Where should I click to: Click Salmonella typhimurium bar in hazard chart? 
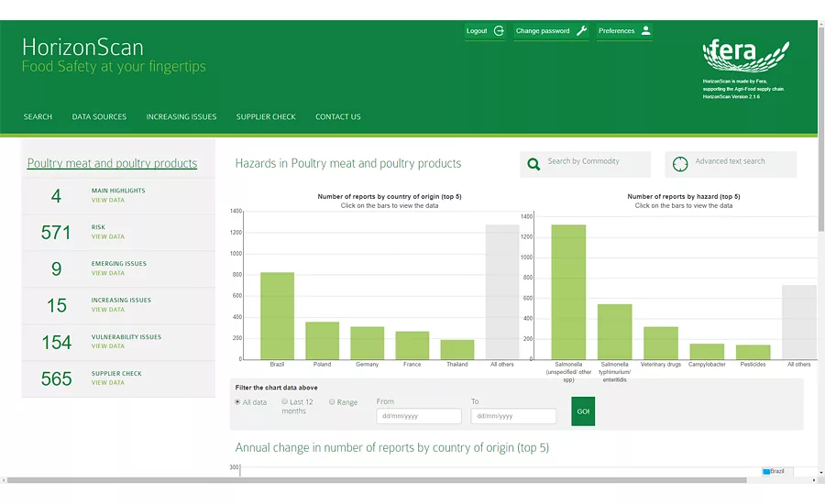tap(614, 332)
